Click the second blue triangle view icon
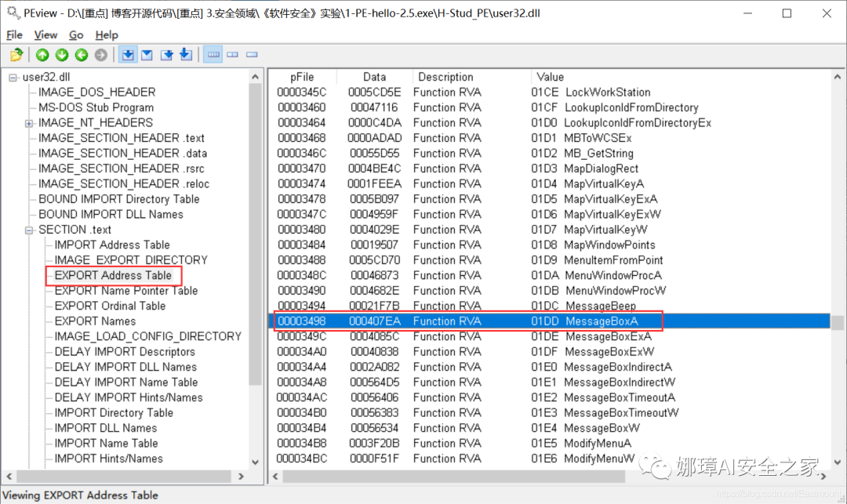This screenshot has width=847, height=504. (x=147, y=55)
